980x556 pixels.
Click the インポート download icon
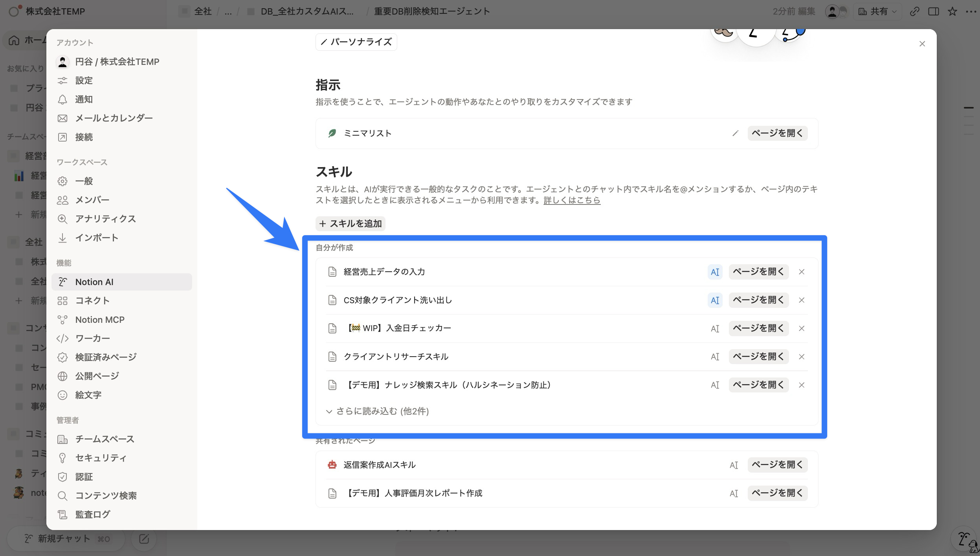click(62, 238)
